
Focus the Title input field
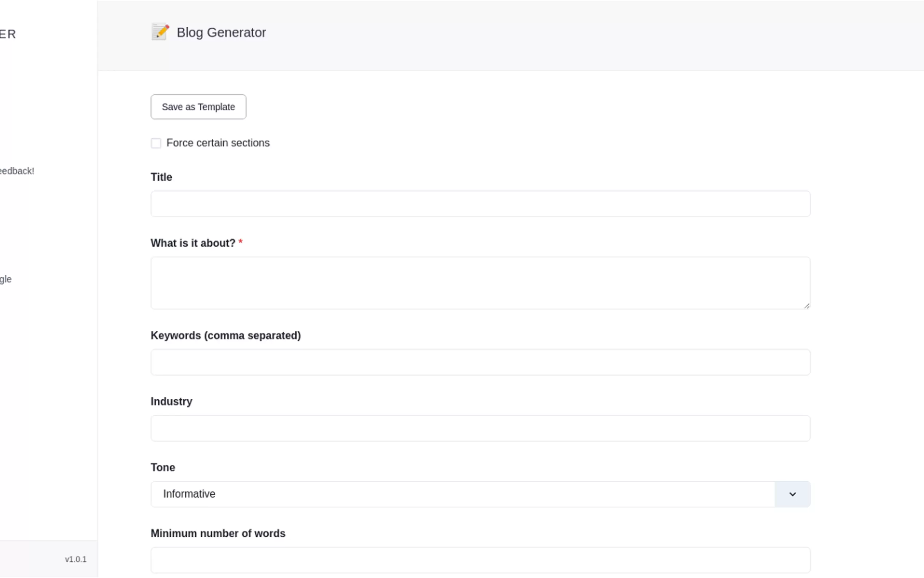pos(480,204)
